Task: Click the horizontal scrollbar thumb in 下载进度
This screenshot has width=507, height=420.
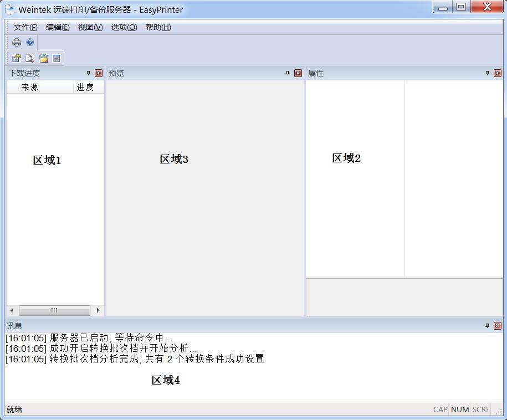Action: pos(54,310)
